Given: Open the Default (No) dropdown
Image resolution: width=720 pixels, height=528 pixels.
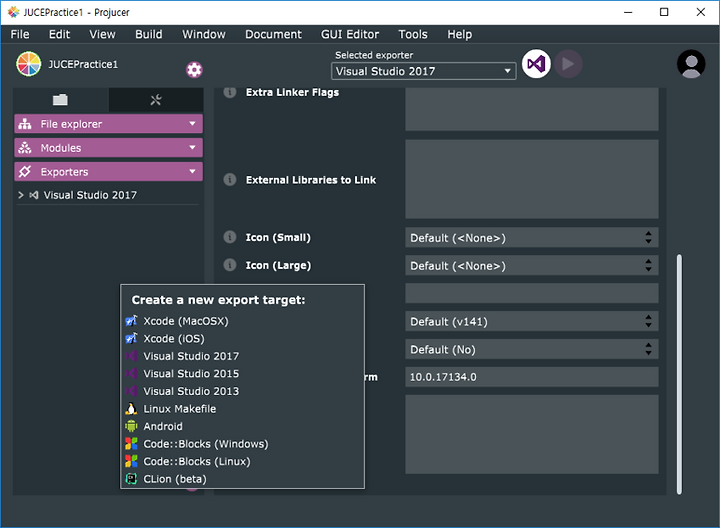Looking at the screenshot, I should point(532,349).
